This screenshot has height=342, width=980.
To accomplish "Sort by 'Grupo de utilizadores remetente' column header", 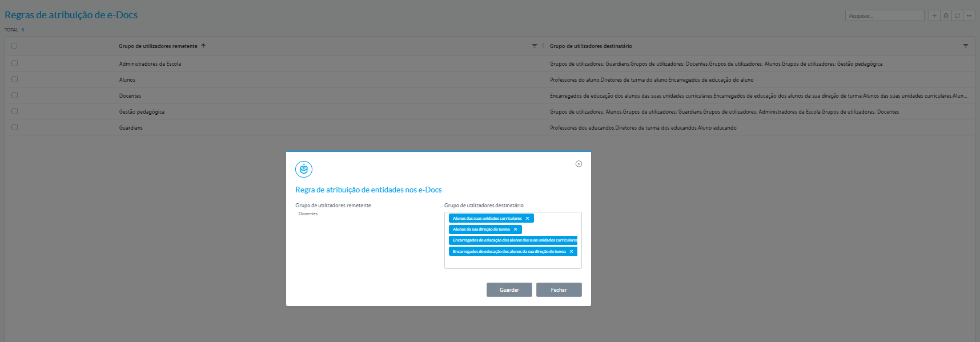I will click(x=158, y=46).
